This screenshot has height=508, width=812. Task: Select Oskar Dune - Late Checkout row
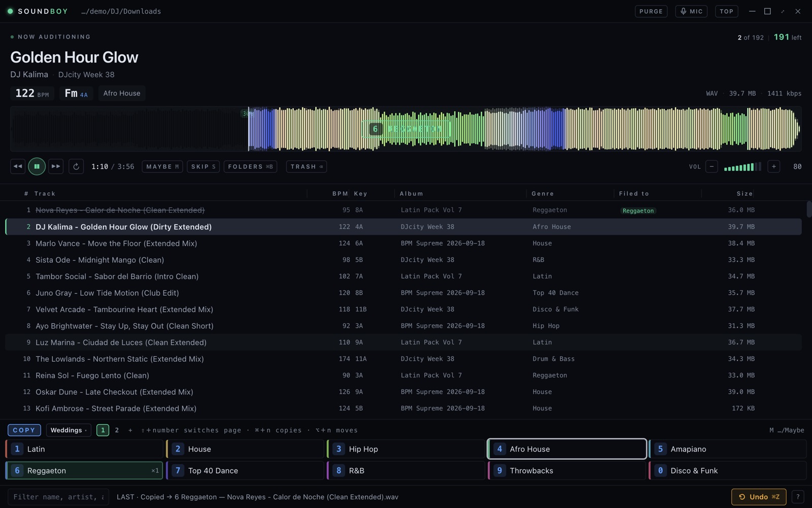[403, 392]
